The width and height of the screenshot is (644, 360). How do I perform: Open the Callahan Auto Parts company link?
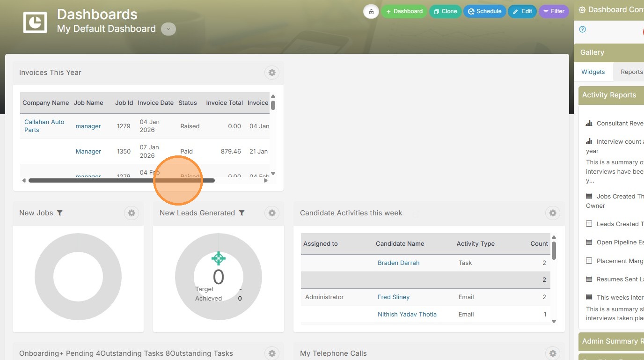point(44,126)
